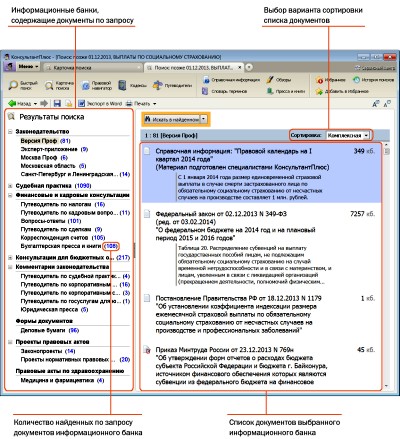Open Избранное favorites

[331, 80]
